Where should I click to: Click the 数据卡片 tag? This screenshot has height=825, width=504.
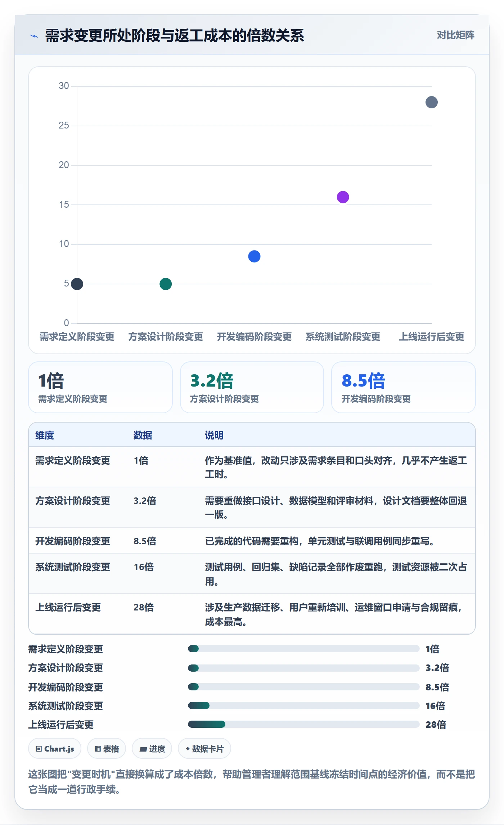[204, 749]
